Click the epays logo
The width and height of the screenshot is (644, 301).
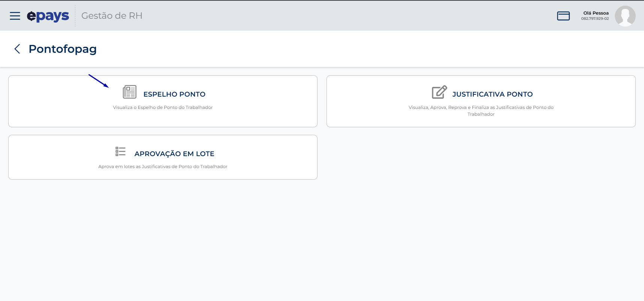point(48,16)
